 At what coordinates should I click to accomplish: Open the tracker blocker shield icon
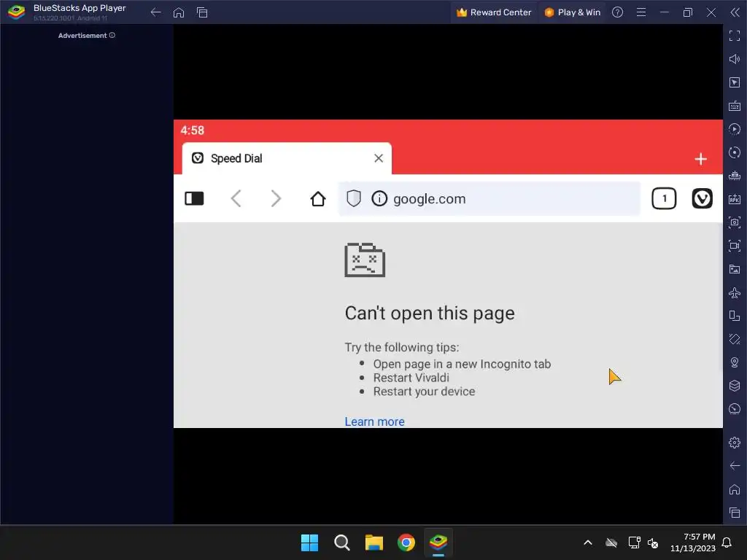[354, 198]
